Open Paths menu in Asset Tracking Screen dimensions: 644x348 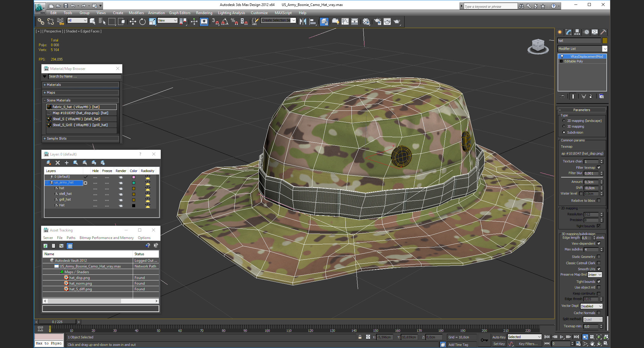click(71, 238)
